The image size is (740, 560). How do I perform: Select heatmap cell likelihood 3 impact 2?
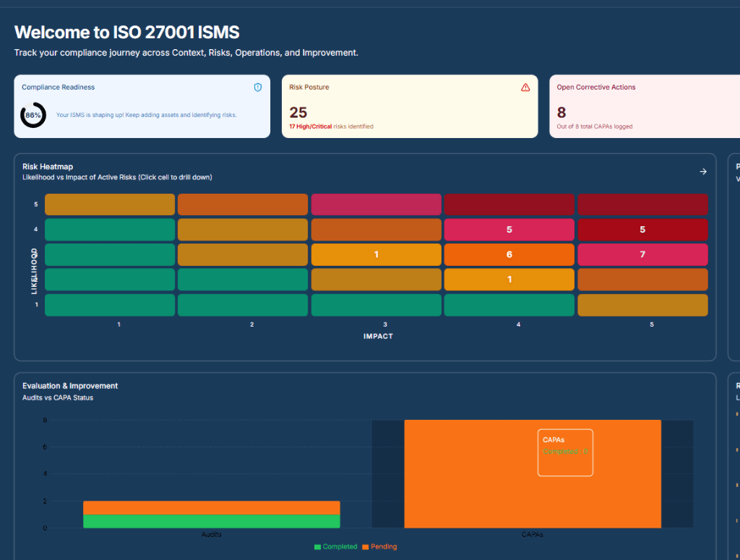point(243,255)
